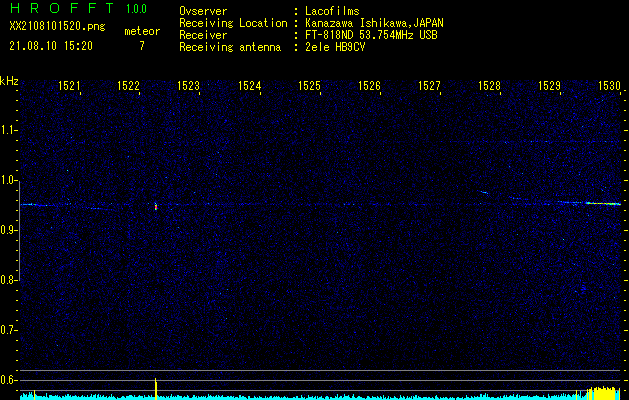Select the filename XX2108101520.png
This screenshot has height=400, width=629.
[57, 27]
